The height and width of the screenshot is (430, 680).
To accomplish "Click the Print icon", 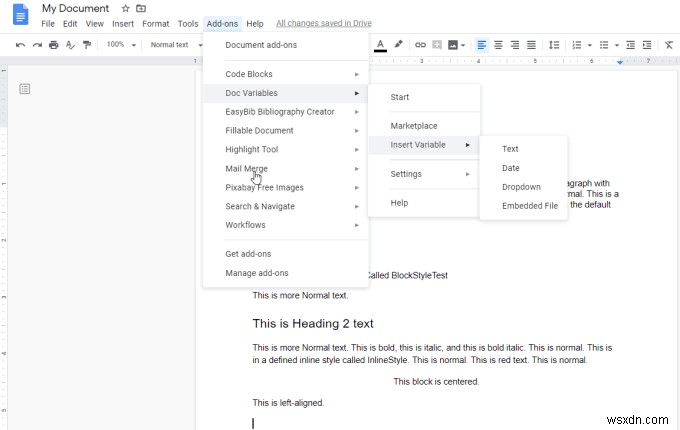I will (x=53, y=45).
